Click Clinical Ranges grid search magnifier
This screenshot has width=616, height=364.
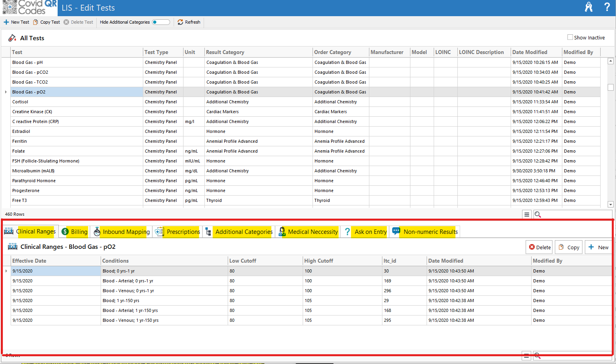[x=537, y=356]
